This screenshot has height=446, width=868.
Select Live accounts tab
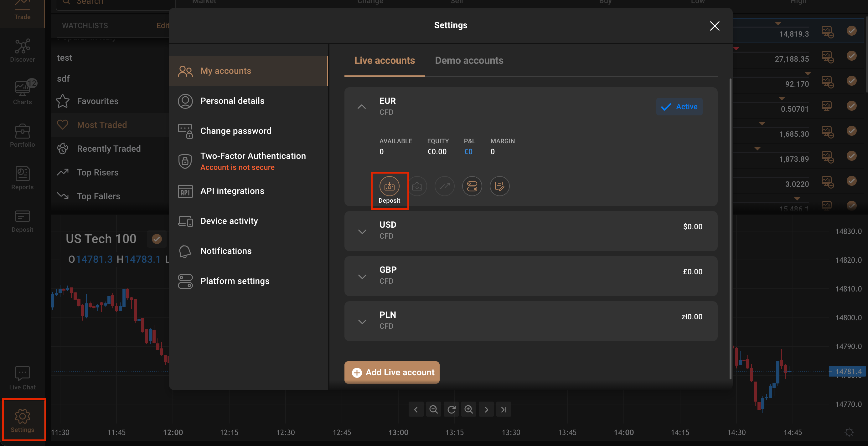pyautogui.click(x=385, y=60)
